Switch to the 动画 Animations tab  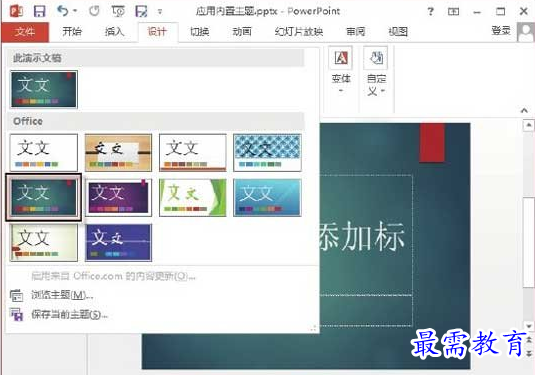click(242, 32)
